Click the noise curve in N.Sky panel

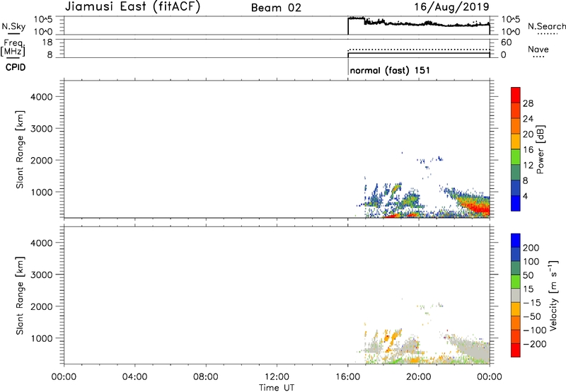coord(419,23)
